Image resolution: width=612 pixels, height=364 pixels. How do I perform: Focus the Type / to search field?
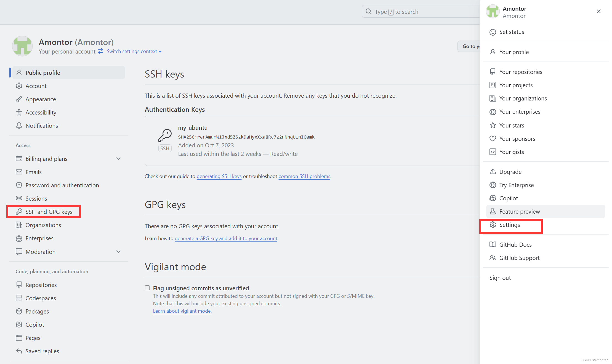pyautogui.click(x=421, y=12)
